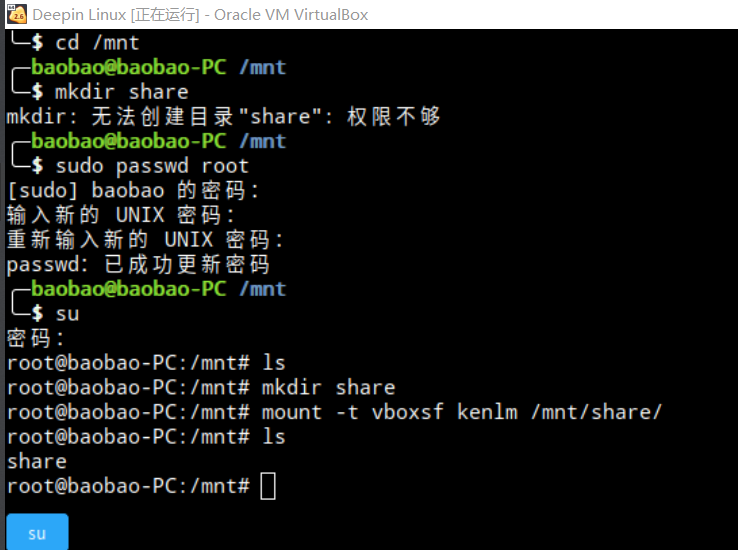The image size is (738, 550).
Task: Click the cursor block at the last root prompt
Action: 268,486
